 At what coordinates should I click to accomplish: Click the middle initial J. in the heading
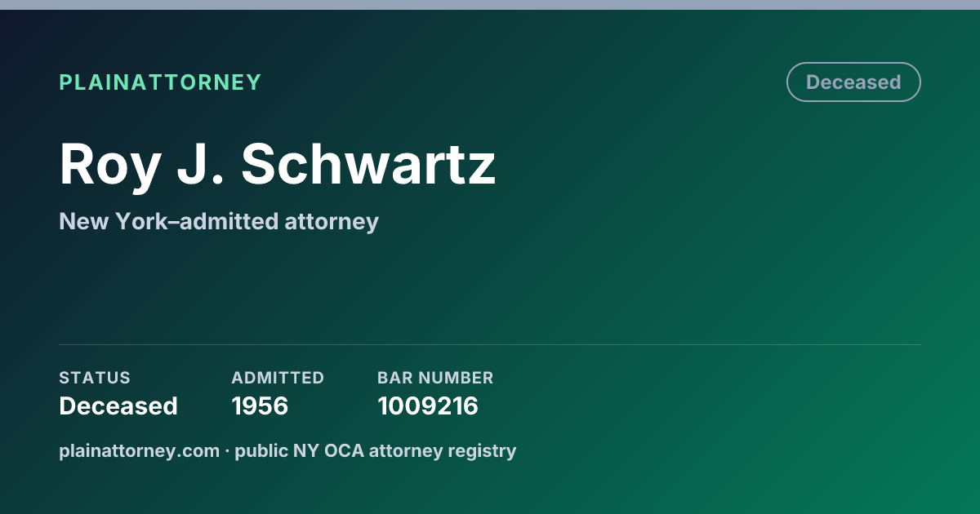tap(201, 164)
